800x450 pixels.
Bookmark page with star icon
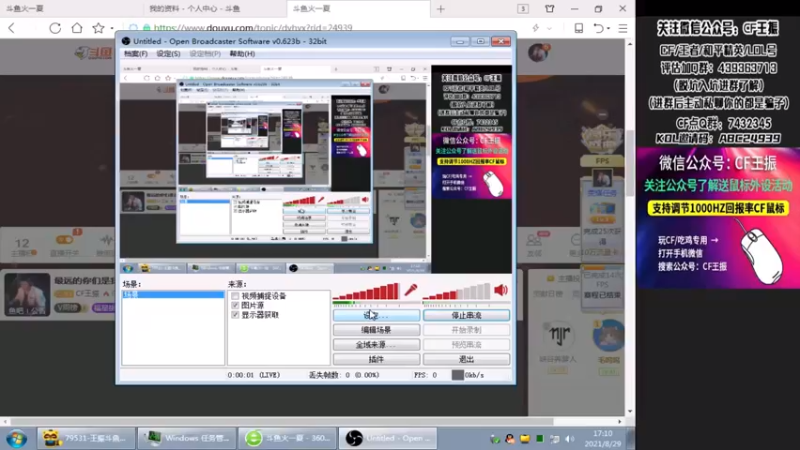pos(98,28)
